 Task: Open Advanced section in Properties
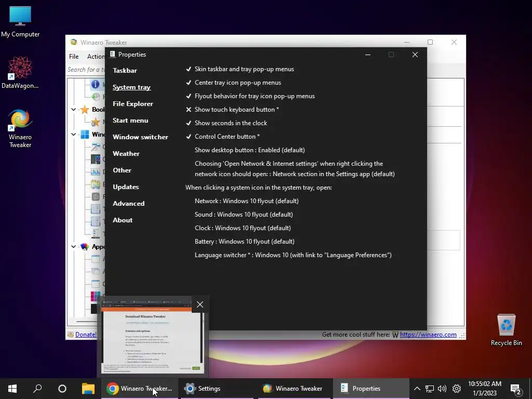(x=129, y=204)
